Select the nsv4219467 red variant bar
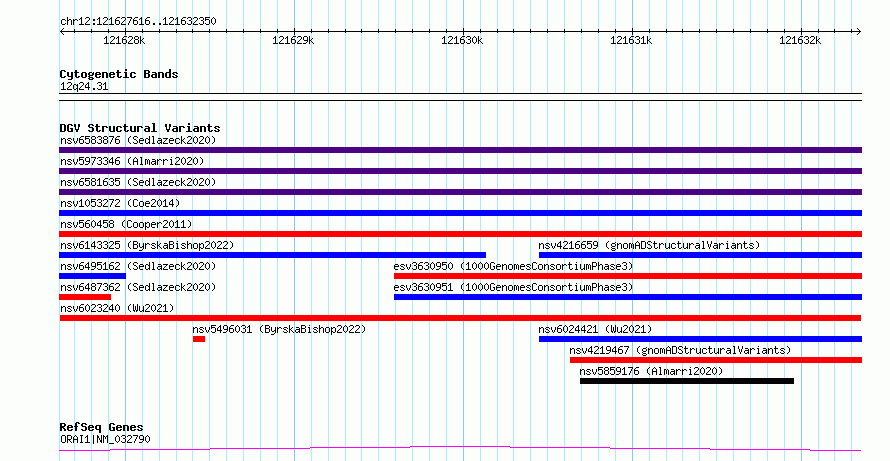The width and height of the screenshot is (890, 461). (716, 360)
